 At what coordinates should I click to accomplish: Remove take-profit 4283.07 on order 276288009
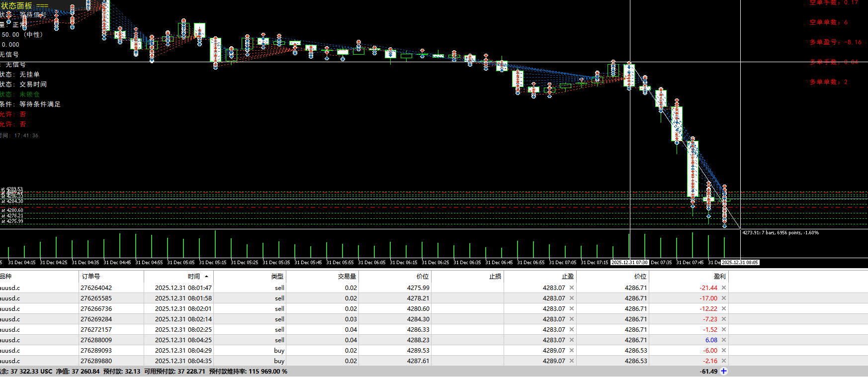(x=572, y=340)
